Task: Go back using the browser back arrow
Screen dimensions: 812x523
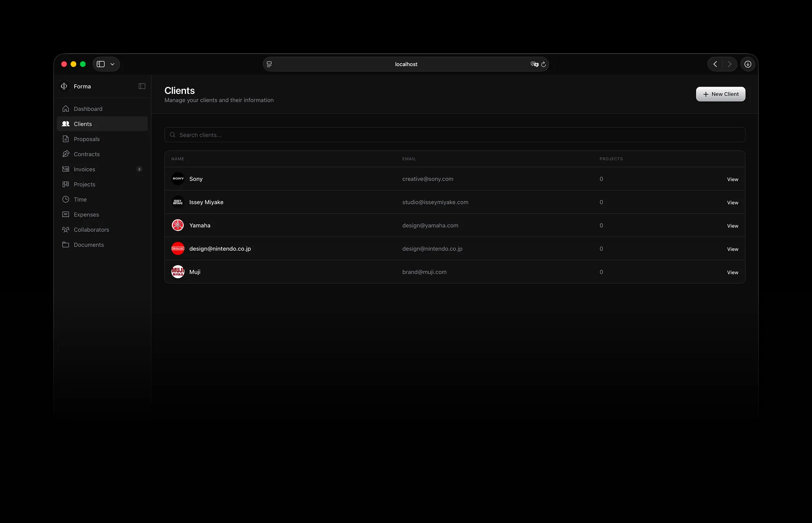Action: pyautogui.click(x=715, y=64)
